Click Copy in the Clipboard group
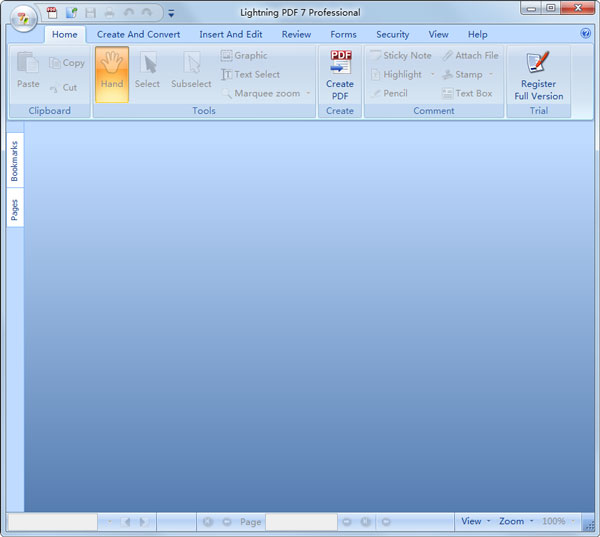Screen dimensions: 600x537 pos(67,63)
